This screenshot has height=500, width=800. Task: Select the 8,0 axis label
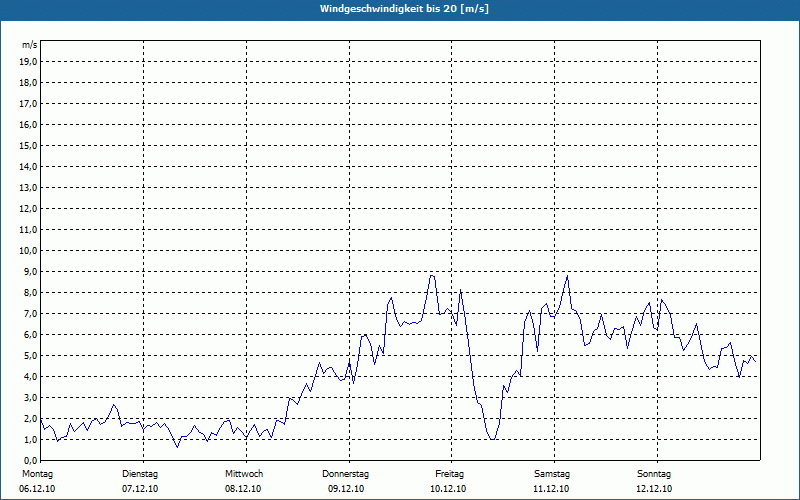point(30,293)
